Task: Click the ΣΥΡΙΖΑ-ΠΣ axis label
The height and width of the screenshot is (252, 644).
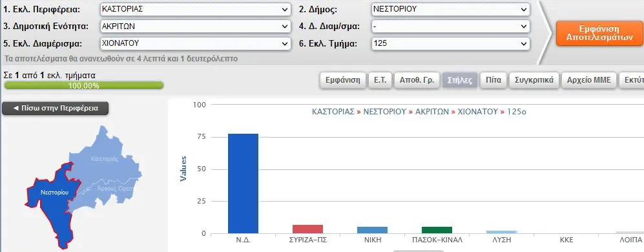Action: 307,240
